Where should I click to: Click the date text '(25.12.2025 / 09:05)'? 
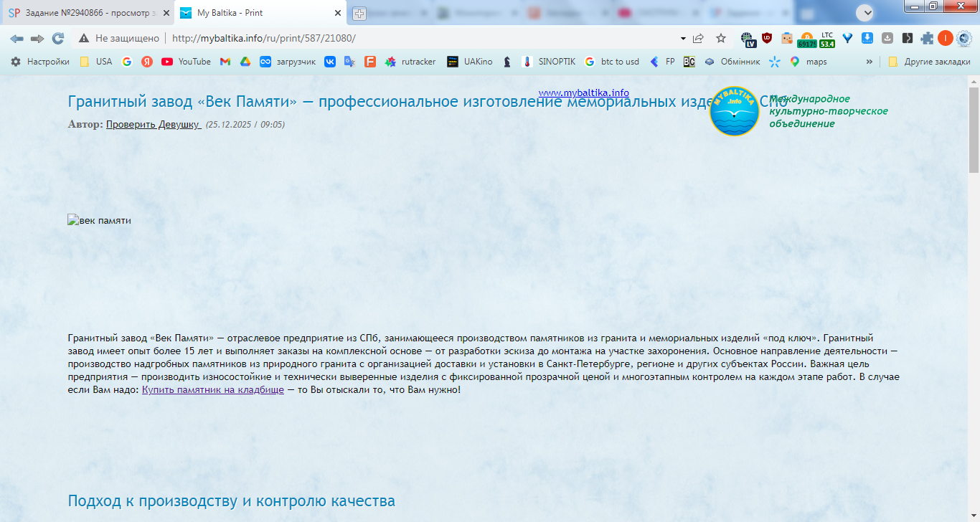tap(245, 125)
